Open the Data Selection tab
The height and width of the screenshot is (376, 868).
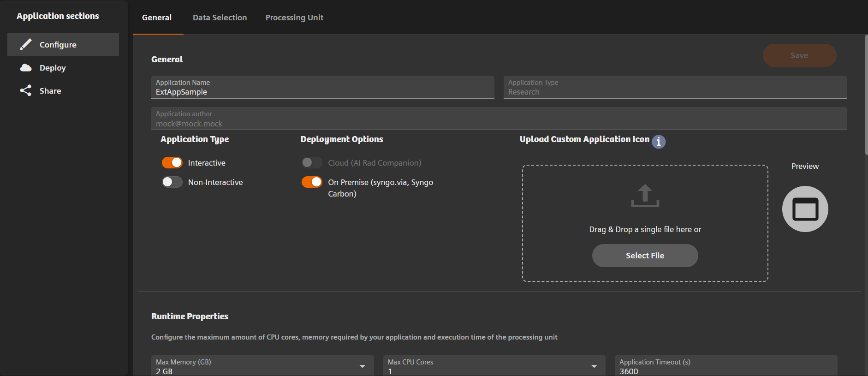pyautogui.click(x=220, y=18)
